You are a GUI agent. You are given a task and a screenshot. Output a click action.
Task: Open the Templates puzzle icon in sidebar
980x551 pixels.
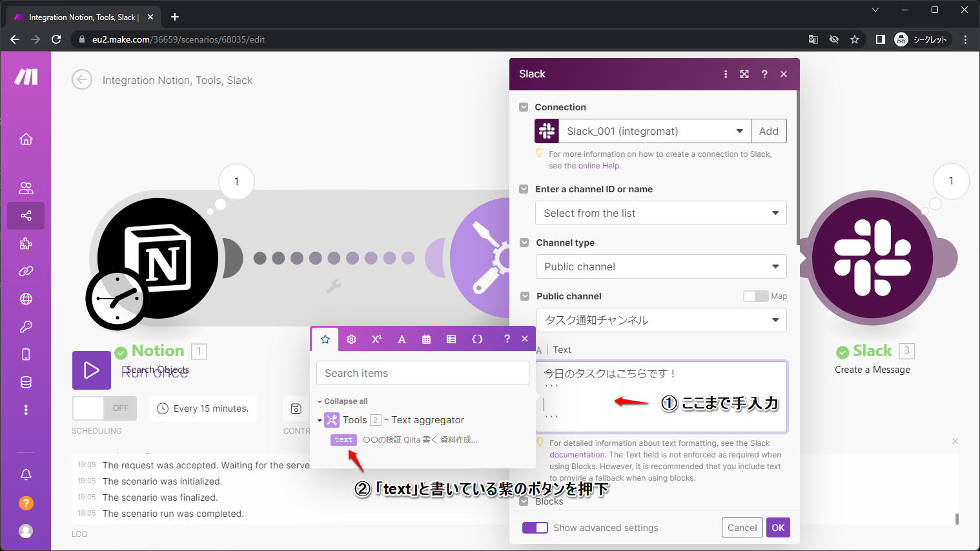[26, 243]
